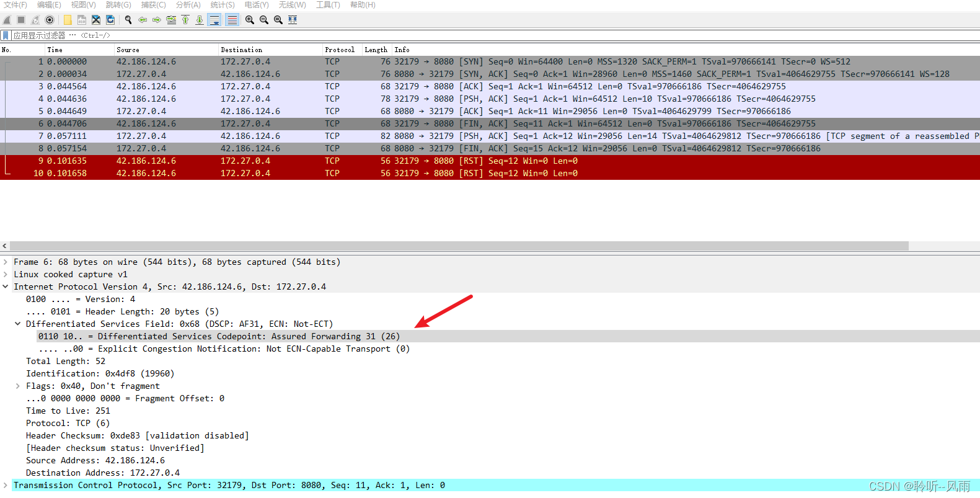The width and height of the screenshot is (980, 498).
Task: Restart the current capture
Action: coord(35,20)
